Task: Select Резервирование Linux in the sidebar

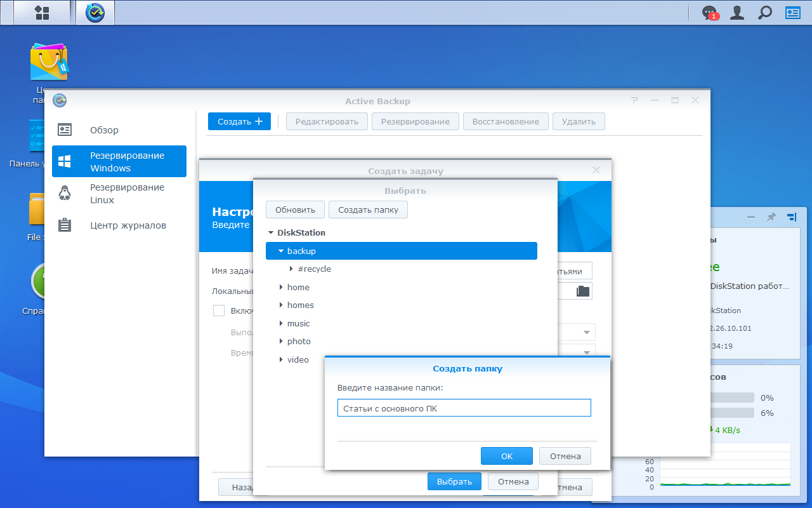Action: pyautogui.click(x=119, y=193)
